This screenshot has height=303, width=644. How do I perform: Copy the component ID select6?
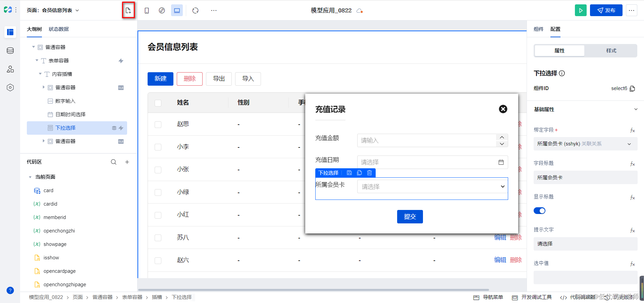(633, 88)
